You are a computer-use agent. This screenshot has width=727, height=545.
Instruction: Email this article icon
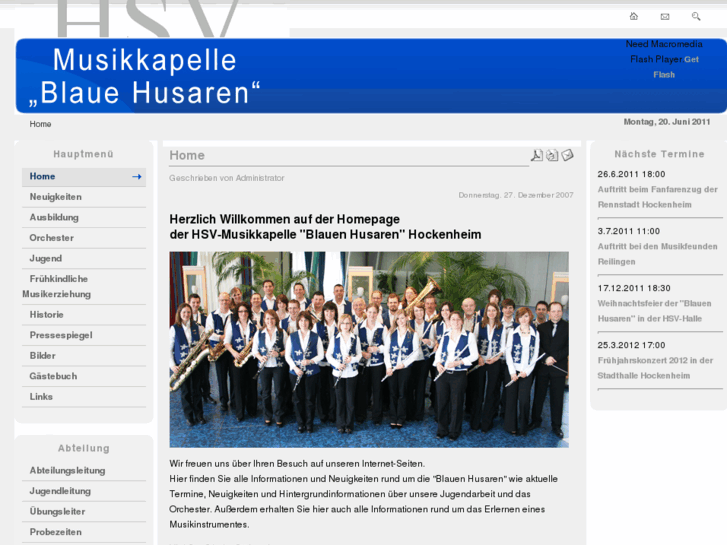[568, 155]
